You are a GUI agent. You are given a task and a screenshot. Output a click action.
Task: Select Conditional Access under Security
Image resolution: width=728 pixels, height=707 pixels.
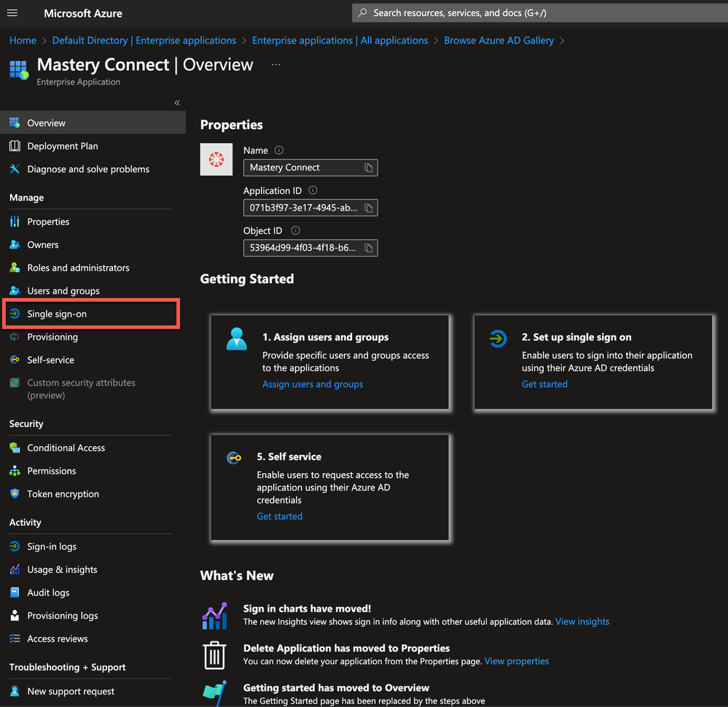tap(66, 448)
